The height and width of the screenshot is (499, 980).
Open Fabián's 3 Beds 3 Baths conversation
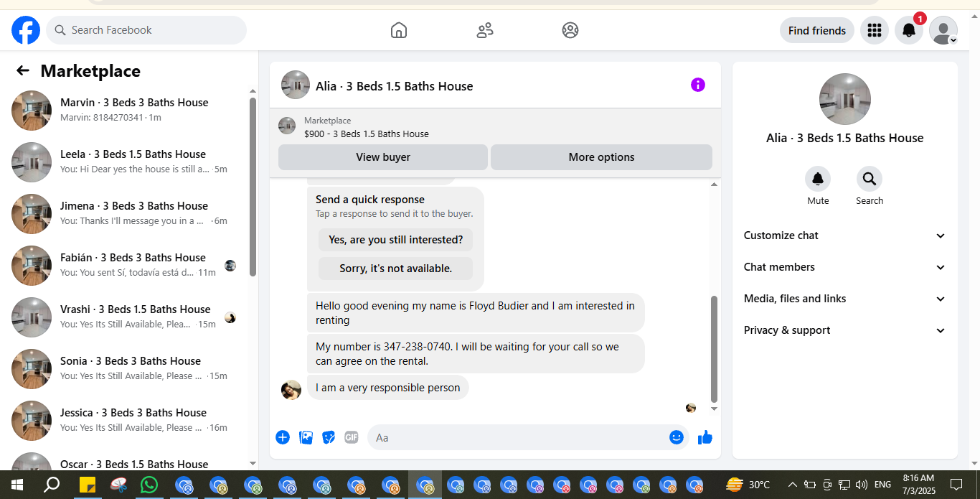coord(126,265)
